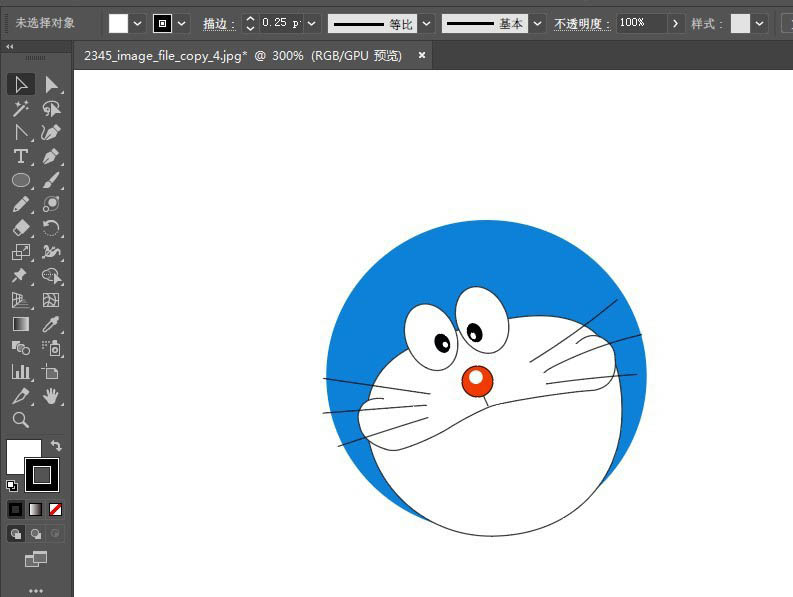Select the Pencil tool

pyautogui.click(x=21, y=204)
